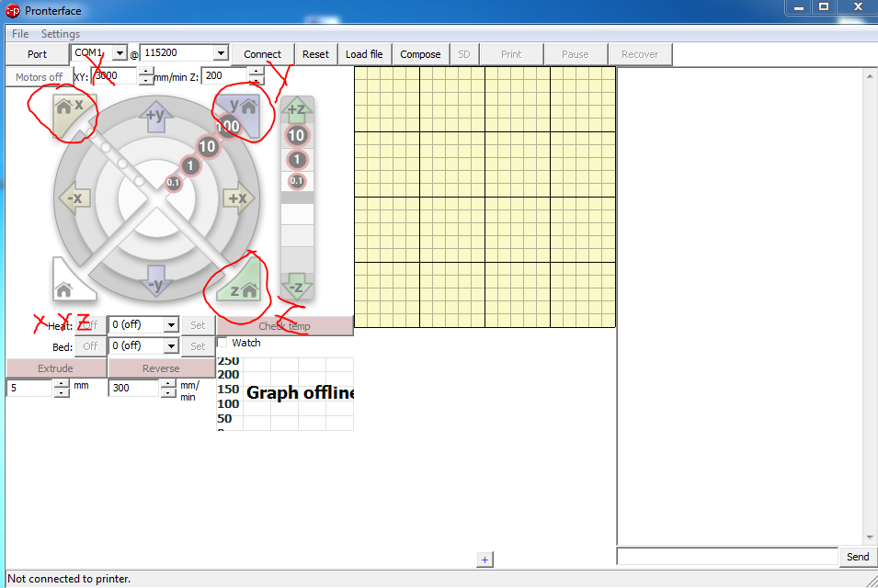Toggle the Bed Off button

pyautogui.click(x=89, y=346)
